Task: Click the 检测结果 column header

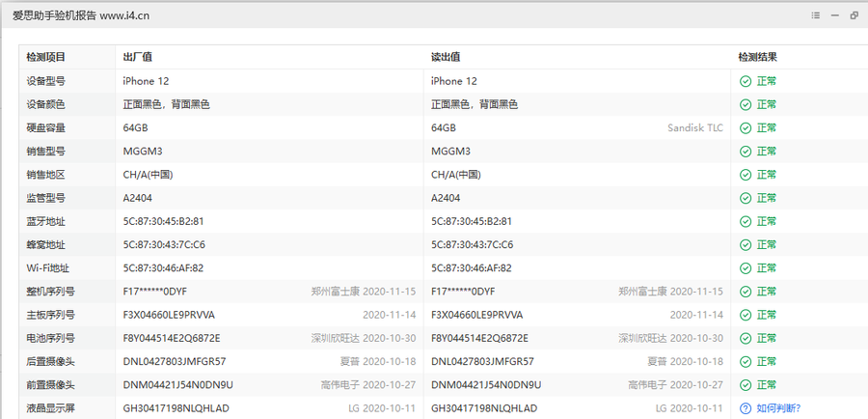Action: coord(757,57)
